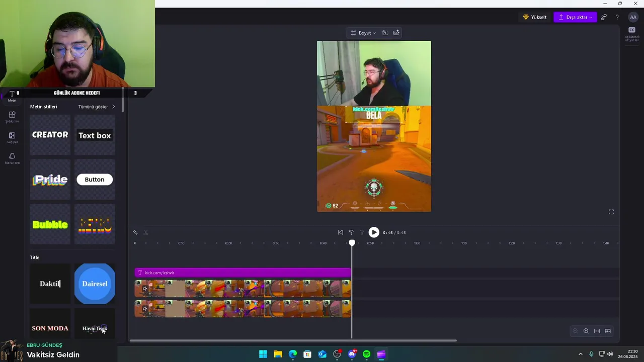This screenshot has height=362, width=644.
Task: Mute the lower video track clip
Action: click(145, 309)
